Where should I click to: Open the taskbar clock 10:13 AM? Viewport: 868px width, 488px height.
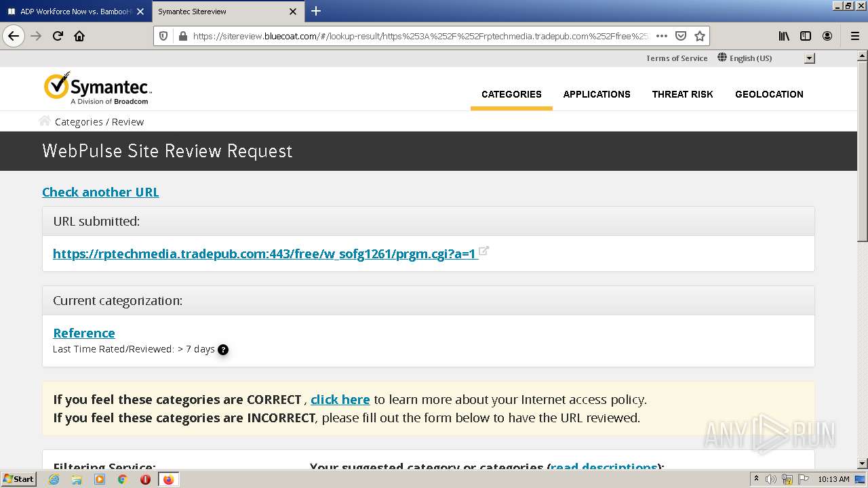tap(833, 479)
